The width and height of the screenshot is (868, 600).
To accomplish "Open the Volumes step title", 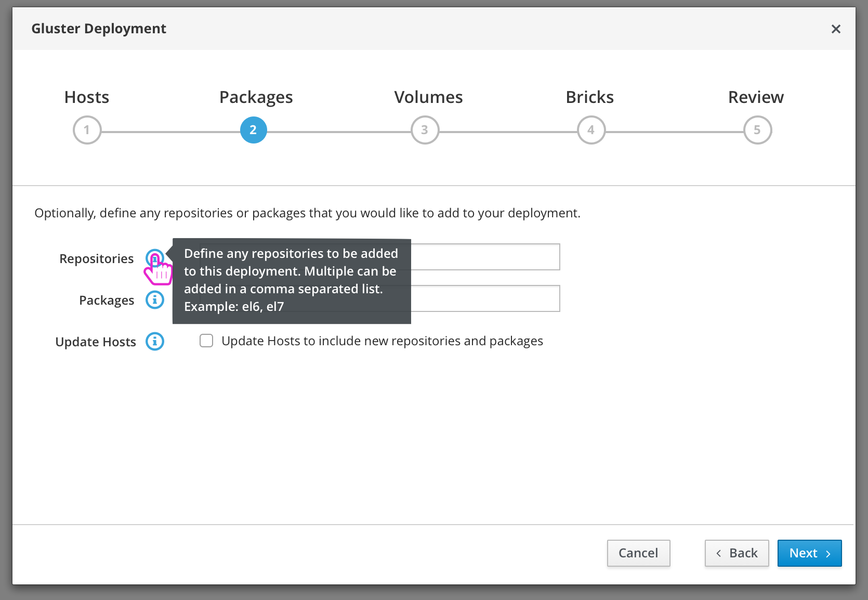I will [428, 97].
